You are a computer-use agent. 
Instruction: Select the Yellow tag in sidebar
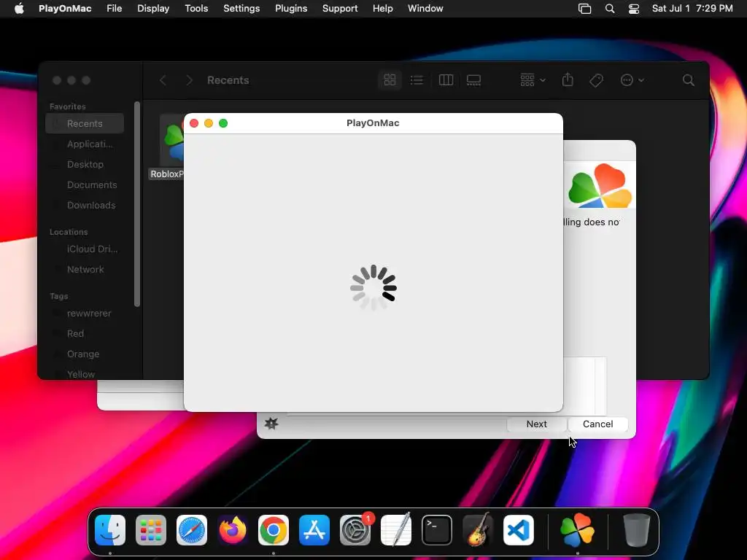click(x=85, y=373)
